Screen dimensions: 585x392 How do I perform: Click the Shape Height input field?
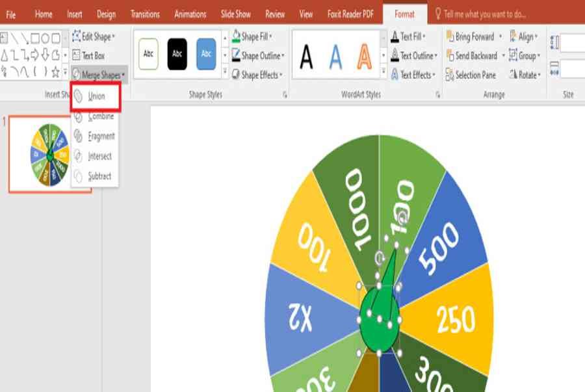(x=573, y=42)
